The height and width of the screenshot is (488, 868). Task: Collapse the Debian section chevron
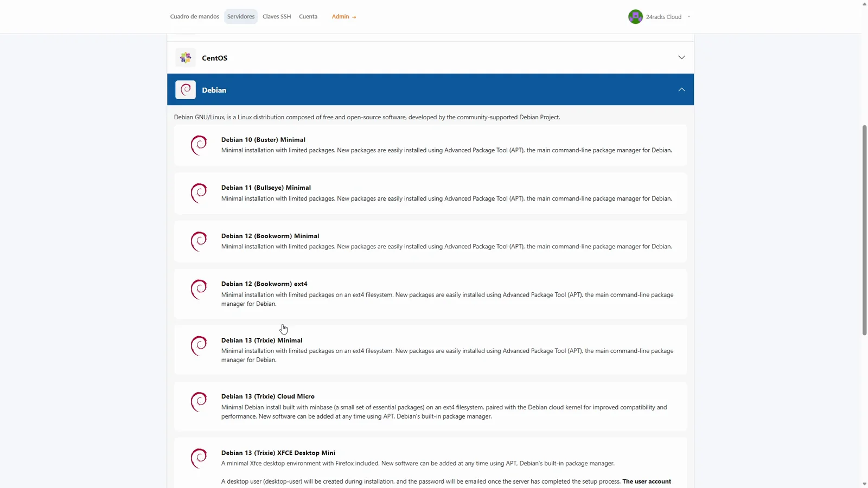pos(681,89)
